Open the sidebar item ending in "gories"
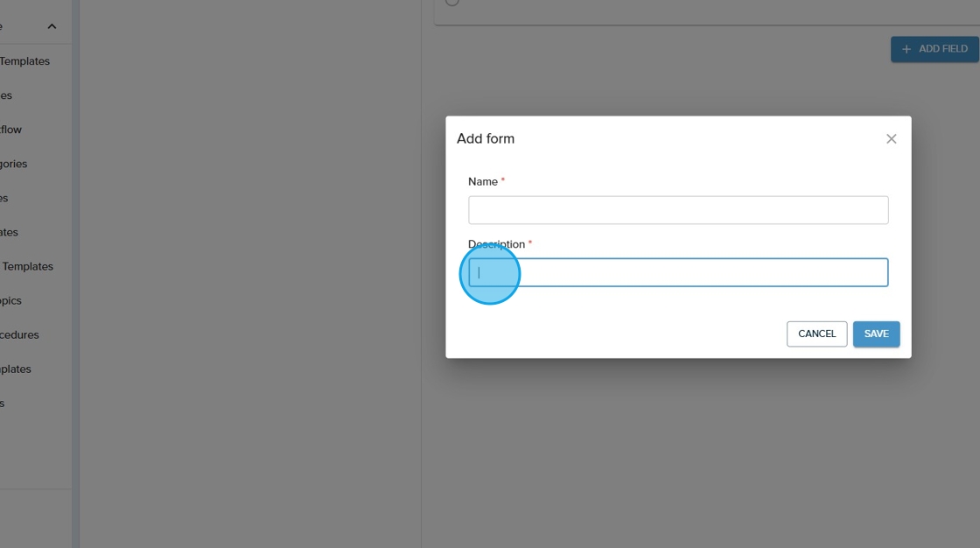The height and width of the screenshot is (548, 980). pyautogui.click(x=14, y=164)
